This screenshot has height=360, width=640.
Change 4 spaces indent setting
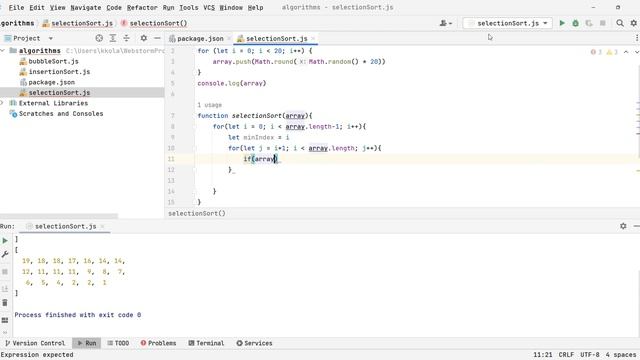point(621,355)
